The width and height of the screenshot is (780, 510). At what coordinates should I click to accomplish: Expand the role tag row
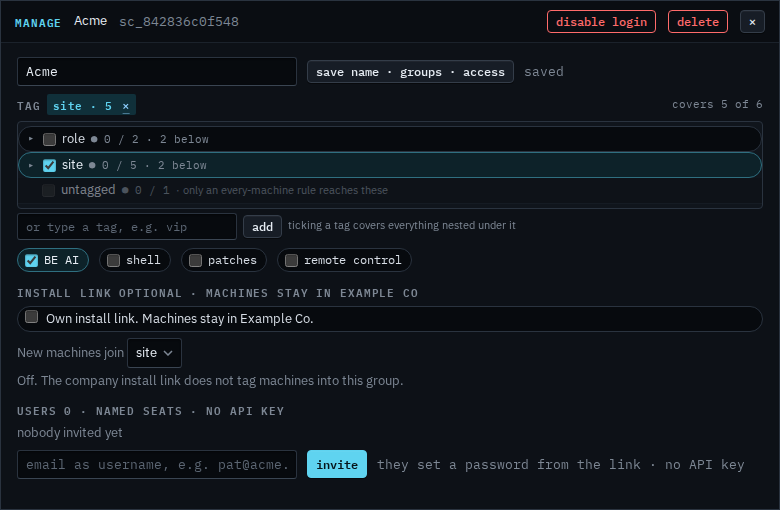click(x=31, y=139)
